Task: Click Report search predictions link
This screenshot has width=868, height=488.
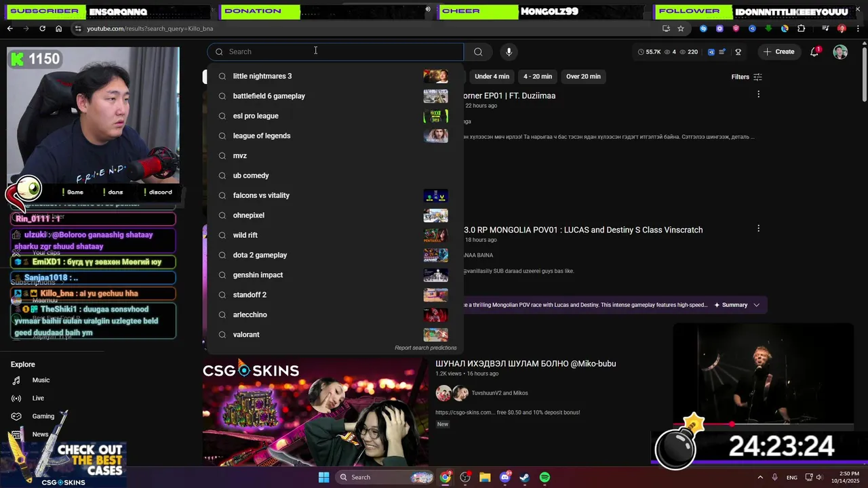Action: pyautogui.click(x=426, y=348)
